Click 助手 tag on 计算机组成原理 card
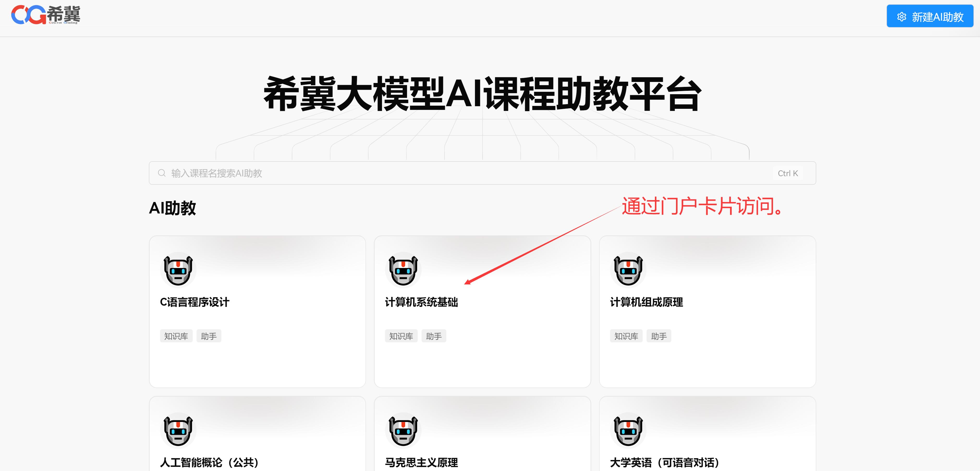This screenshot has width=980, height=471. pyautogui.click(x=659, y=336)
